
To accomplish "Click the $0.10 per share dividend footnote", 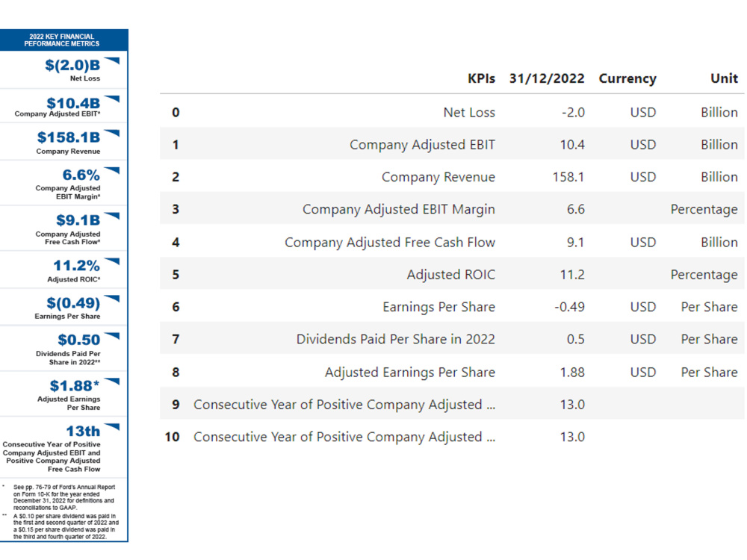I will 66,526.
